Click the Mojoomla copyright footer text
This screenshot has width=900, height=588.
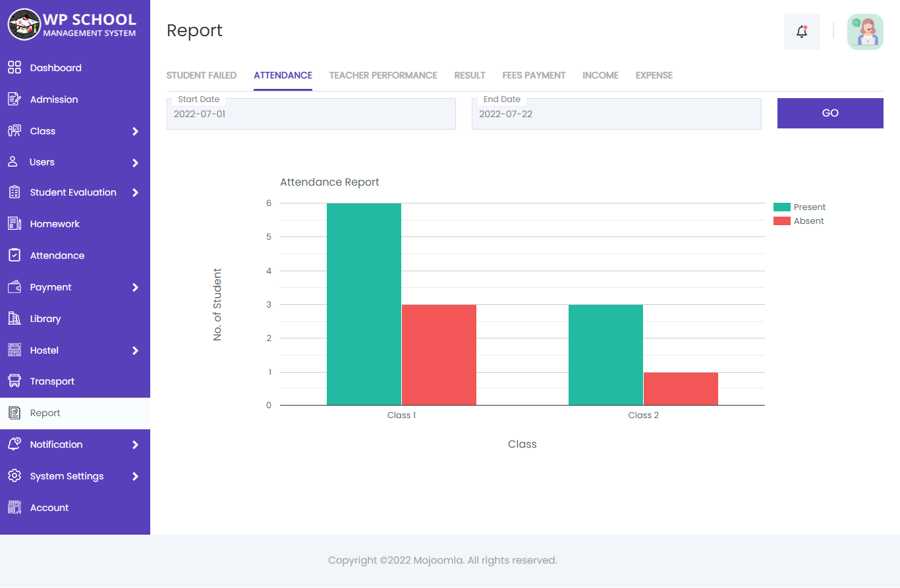point(443,561)
